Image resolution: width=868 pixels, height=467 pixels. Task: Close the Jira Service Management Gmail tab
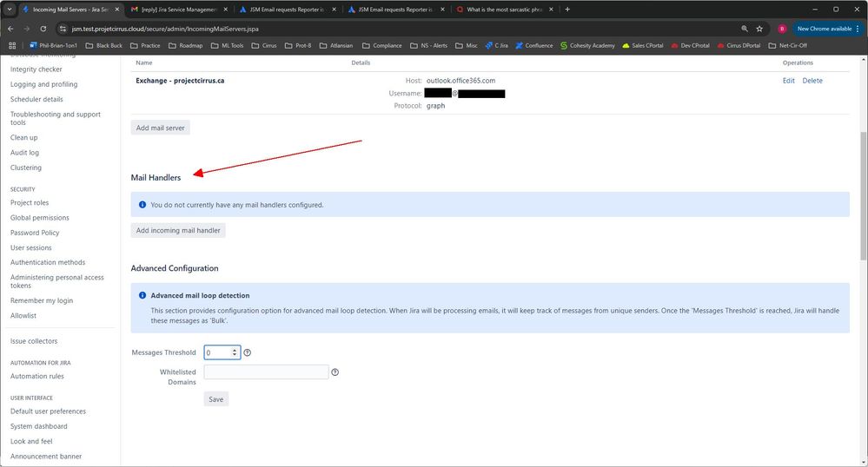[x=225, y=10]
